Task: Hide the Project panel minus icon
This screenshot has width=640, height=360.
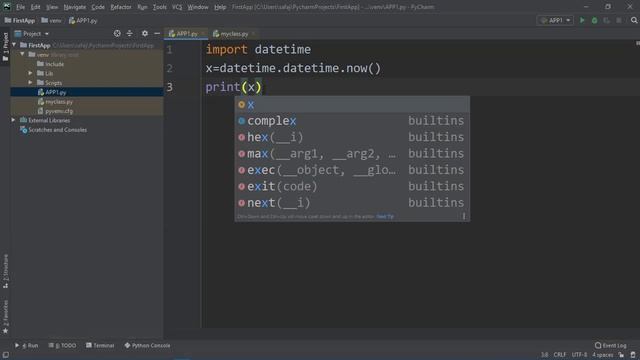Action: pyautogui.click(x=157, y=33)
